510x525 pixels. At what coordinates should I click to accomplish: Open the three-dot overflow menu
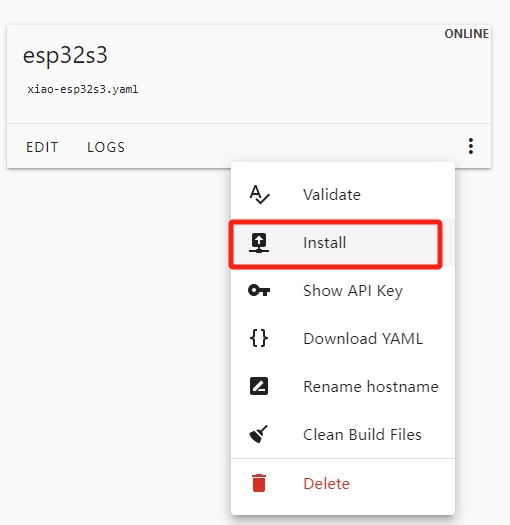pos(471,146)
